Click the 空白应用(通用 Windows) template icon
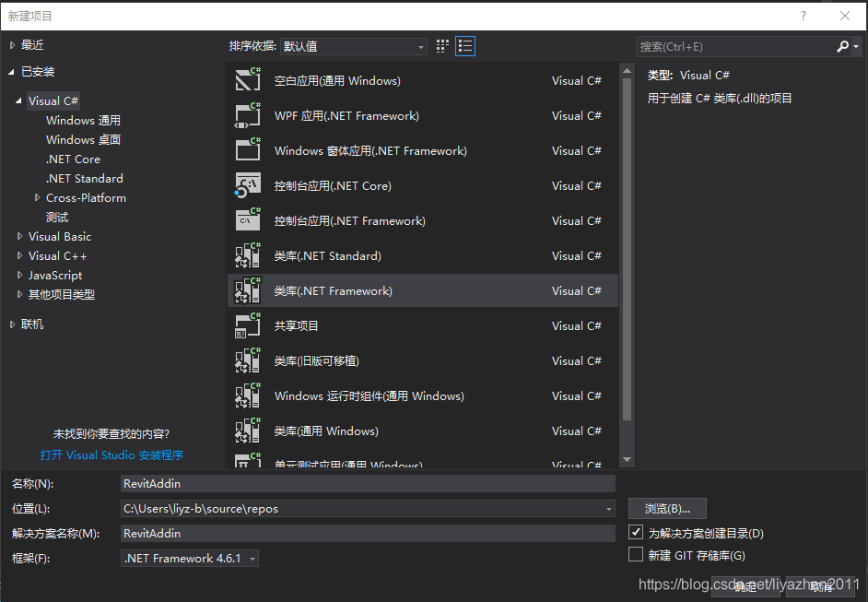The width and height of the screenshot is (868, 602). coord(248,80)
